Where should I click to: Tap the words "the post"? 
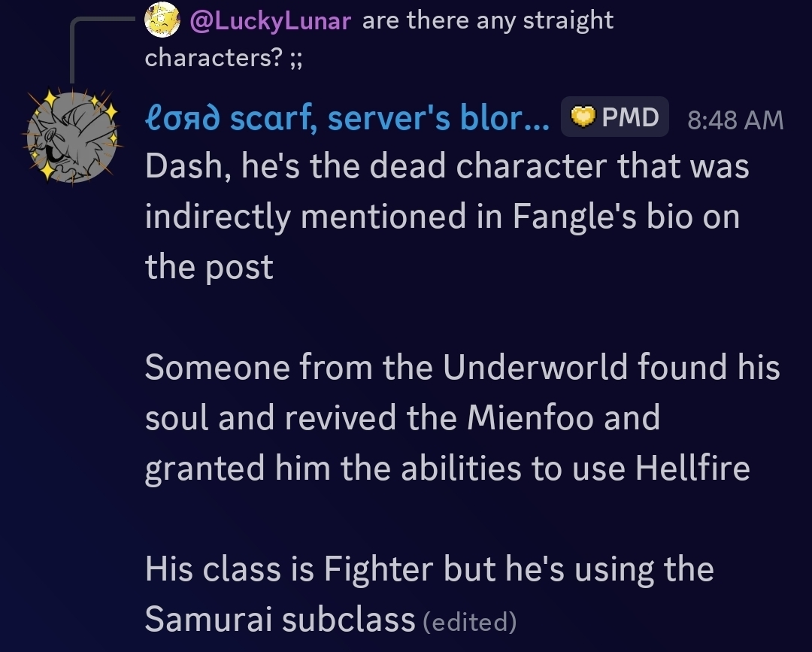pos(209,267)
